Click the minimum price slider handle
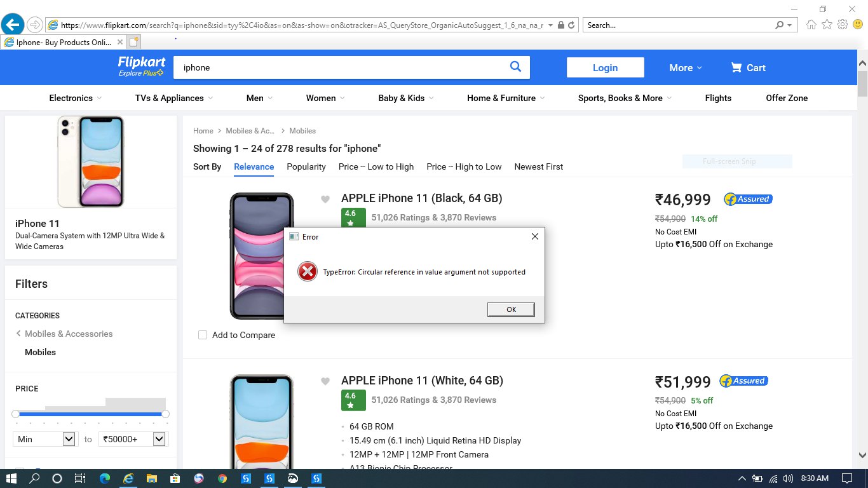Viewport: 868px width, 488px height. tap(15, 414)
